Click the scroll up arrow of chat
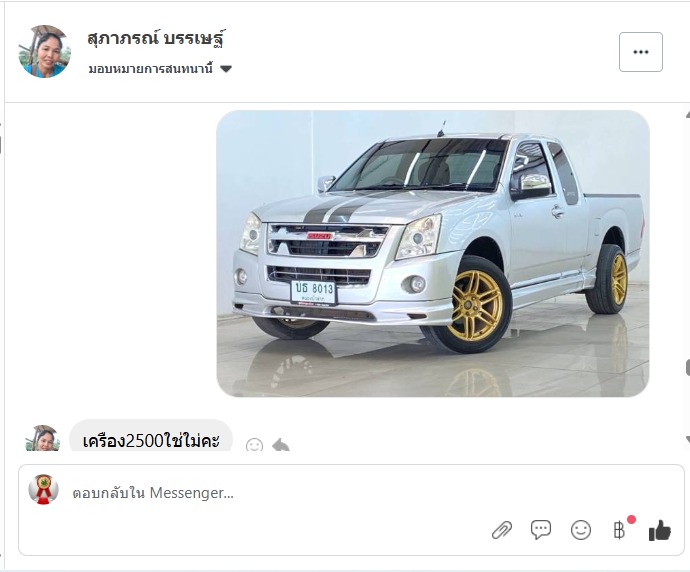The width and height of the screenshot is (690, 572). 687,115
